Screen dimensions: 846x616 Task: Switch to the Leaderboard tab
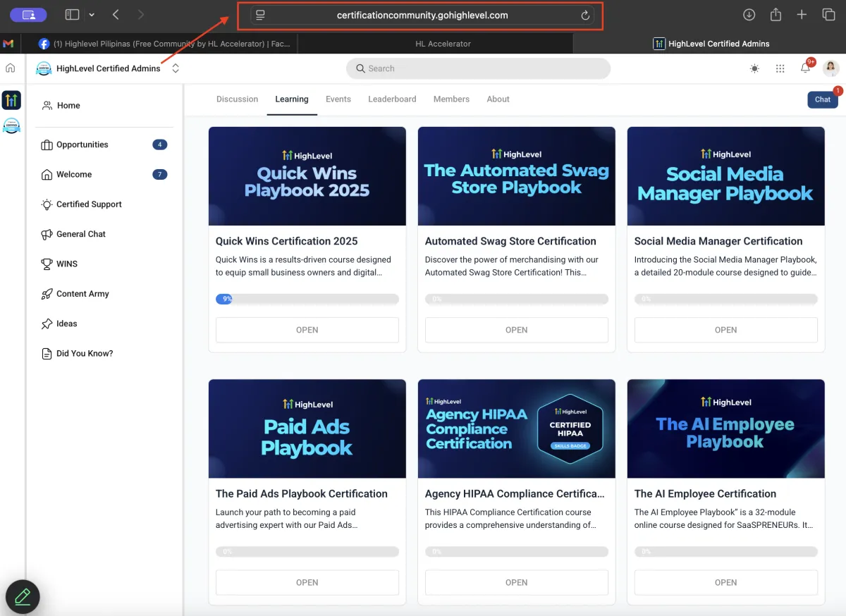(392, 99)
